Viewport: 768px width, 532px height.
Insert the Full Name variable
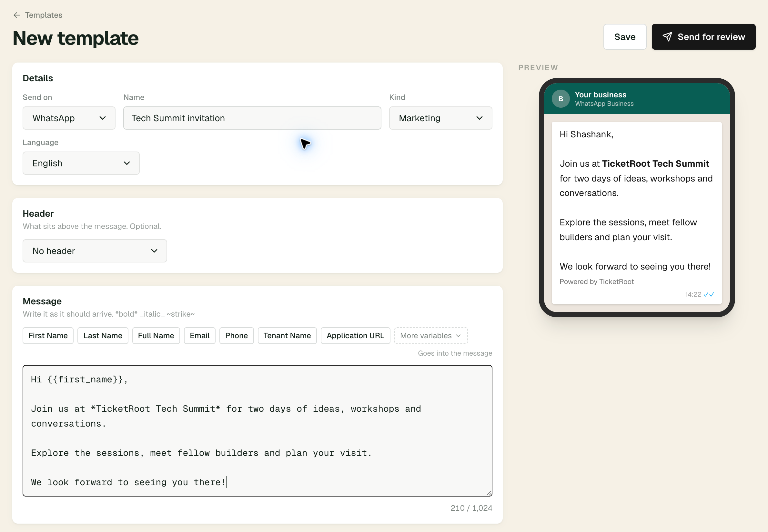pyautogui.click(x=156, y=335)
